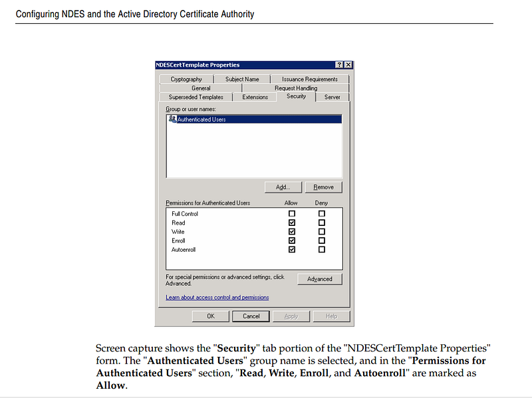Click the Enroll permission label

click(x=178, y=241)
